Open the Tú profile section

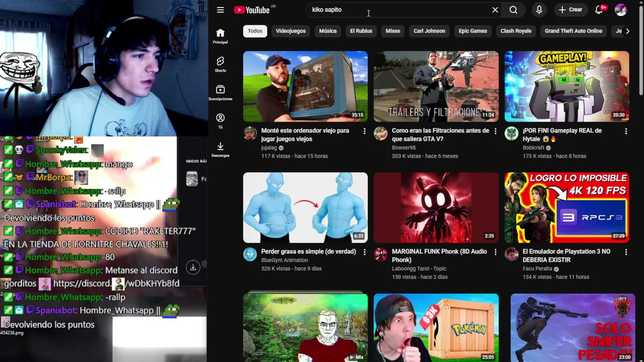[x=220, y=121]
